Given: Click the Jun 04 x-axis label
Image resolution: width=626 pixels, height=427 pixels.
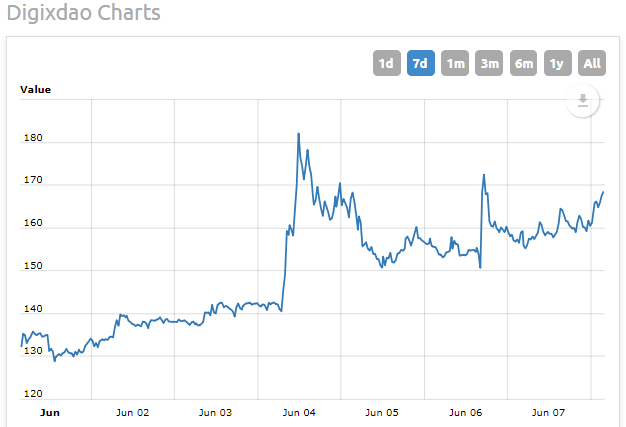Looking at the screenshot, I should coord(299,413).
